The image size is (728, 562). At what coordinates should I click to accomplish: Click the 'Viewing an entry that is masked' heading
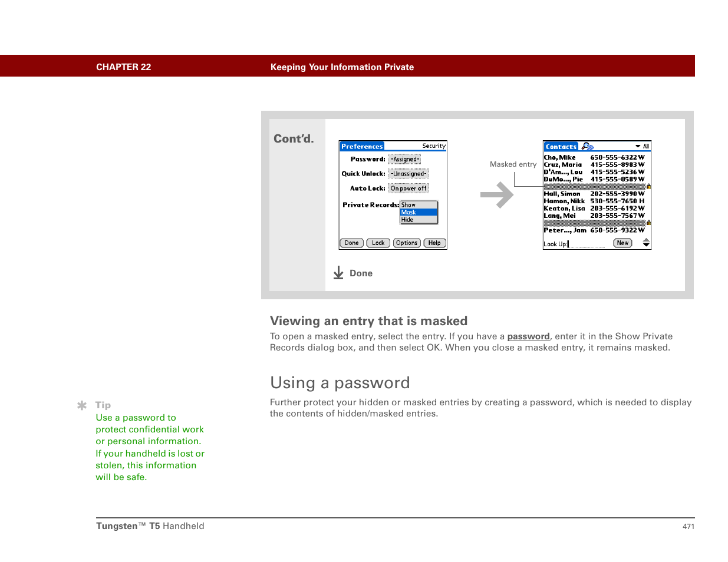[368, 322]
